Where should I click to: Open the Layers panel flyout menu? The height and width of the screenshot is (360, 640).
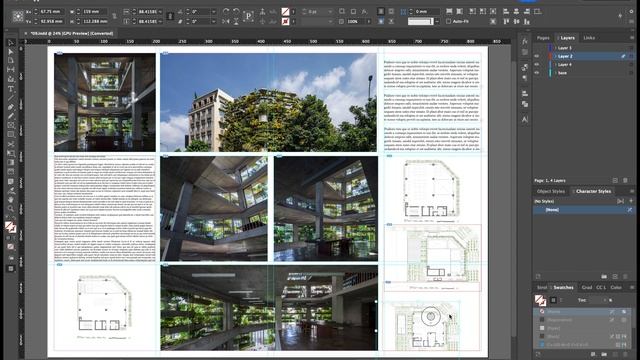pos(632,38)
